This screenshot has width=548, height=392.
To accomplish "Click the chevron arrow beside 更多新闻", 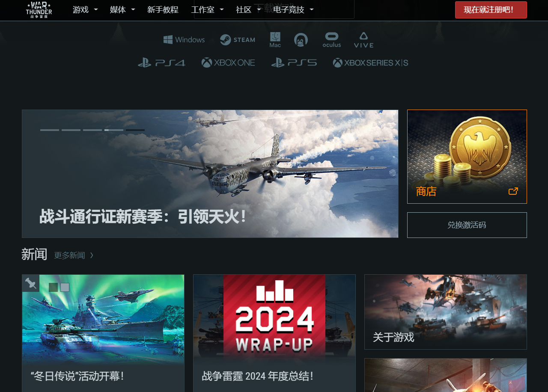I will pos(92,255).
